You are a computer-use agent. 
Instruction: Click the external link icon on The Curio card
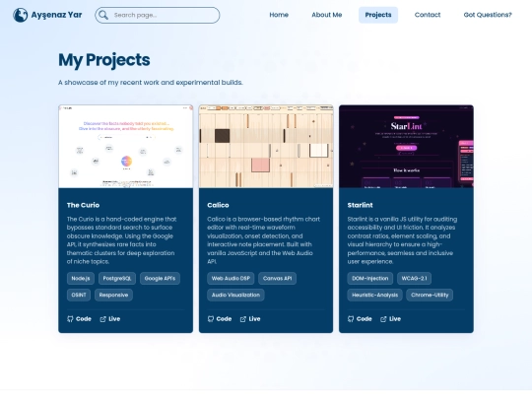102,319
